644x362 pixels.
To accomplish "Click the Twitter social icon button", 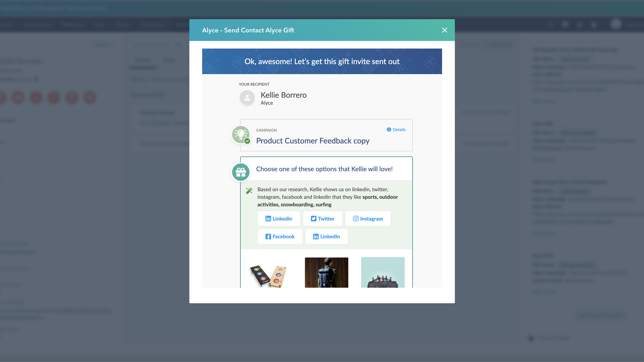I will point(322,218).
